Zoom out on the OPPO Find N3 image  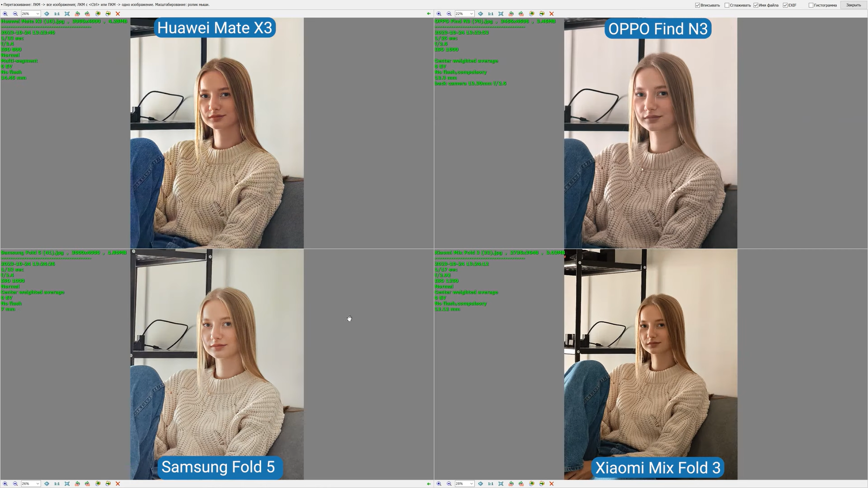point(449,14)
